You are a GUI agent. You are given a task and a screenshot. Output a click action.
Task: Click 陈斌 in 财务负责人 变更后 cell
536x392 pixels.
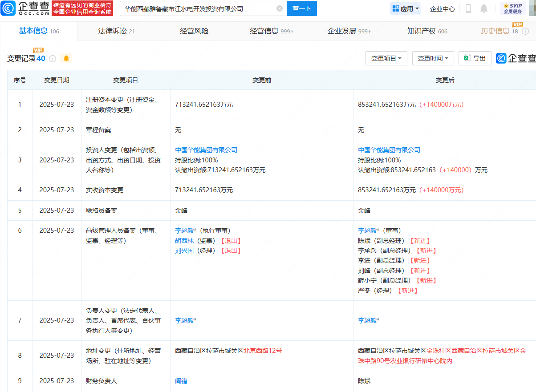(364, 381)
